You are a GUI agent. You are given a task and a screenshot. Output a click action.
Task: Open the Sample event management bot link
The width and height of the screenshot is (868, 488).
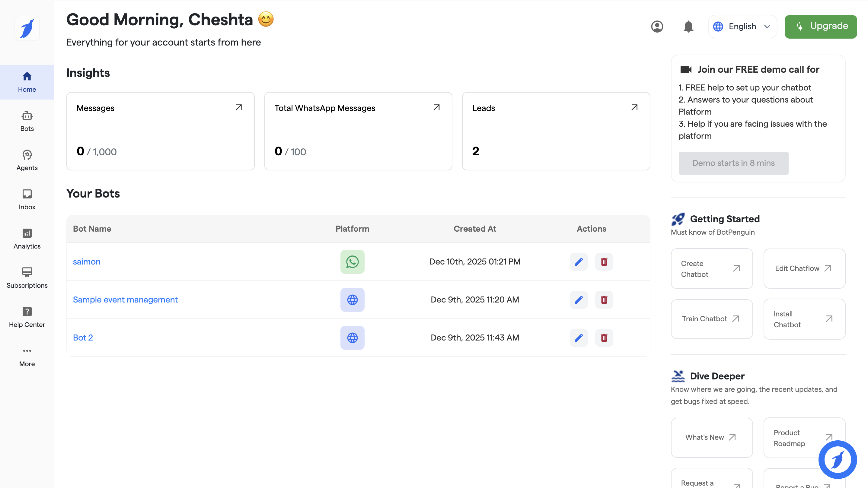[x=125, y=300]
